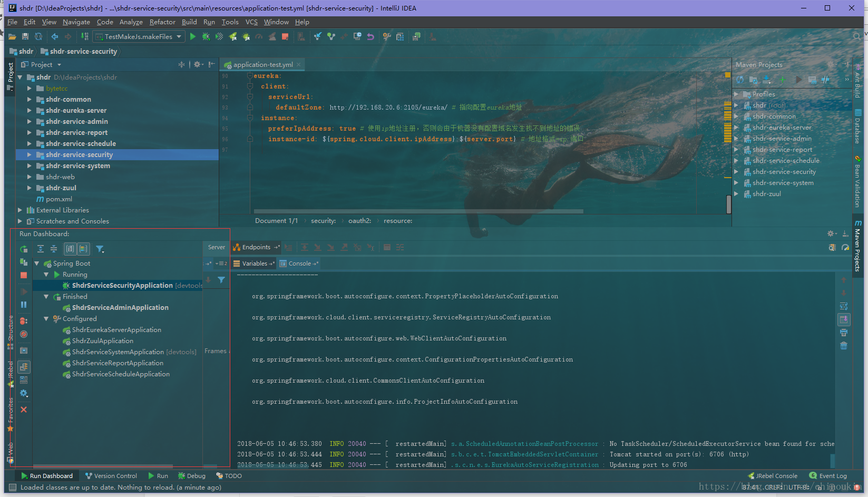The image size is (868, 497).
Task: Toggle Group by Status in Run Dashboard
Action: pyautogui.click(x=83, y=249)
